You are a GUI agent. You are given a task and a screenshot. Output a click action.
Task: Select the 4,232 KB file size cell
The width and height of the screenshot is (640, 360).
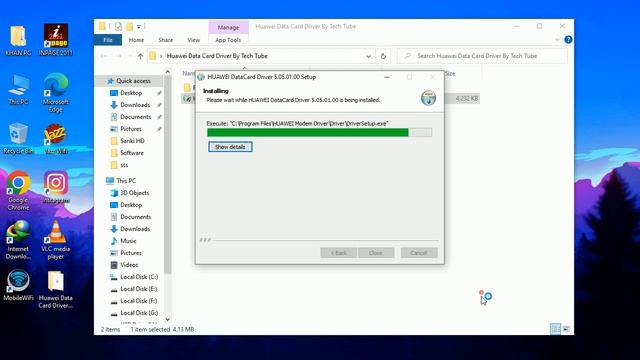[x=467, y=98]
